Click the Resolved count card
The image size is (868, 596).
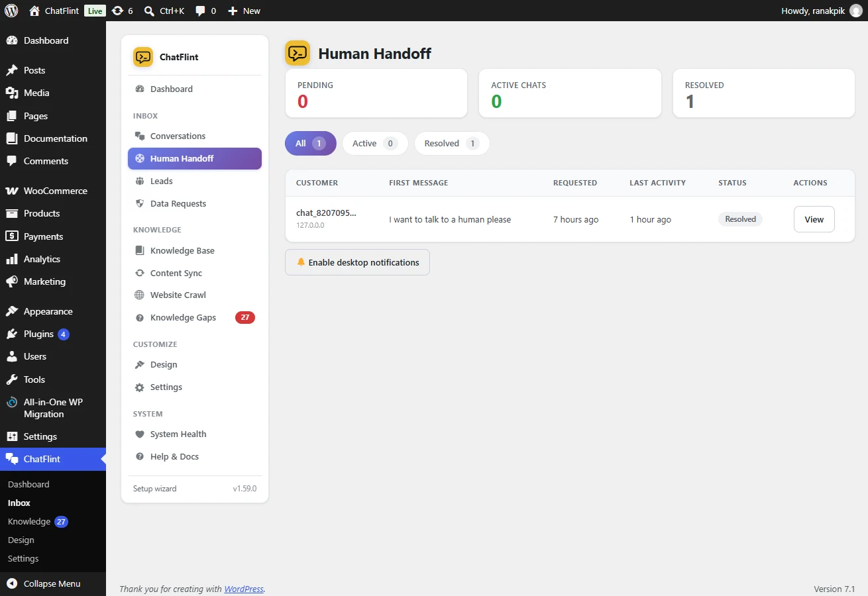tap(764, 93)
